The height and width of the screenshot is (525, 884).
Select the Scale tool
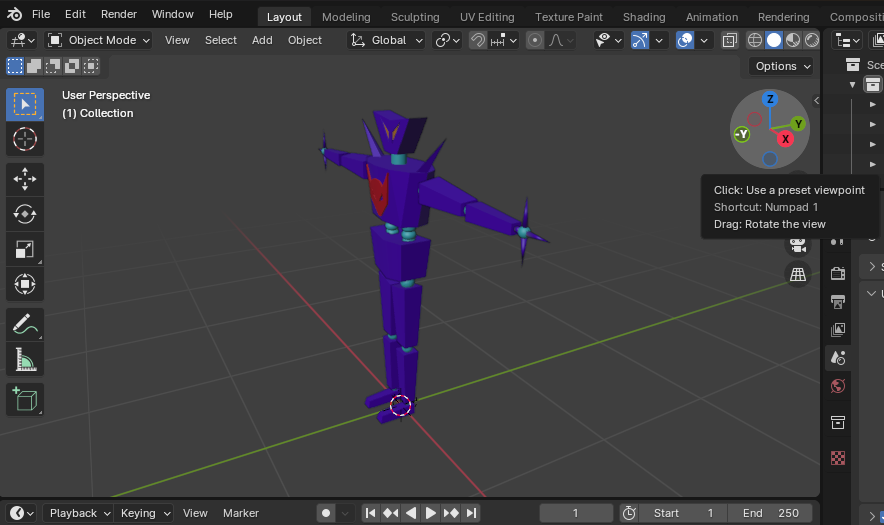pyautogui.click(x=25, y=249)
